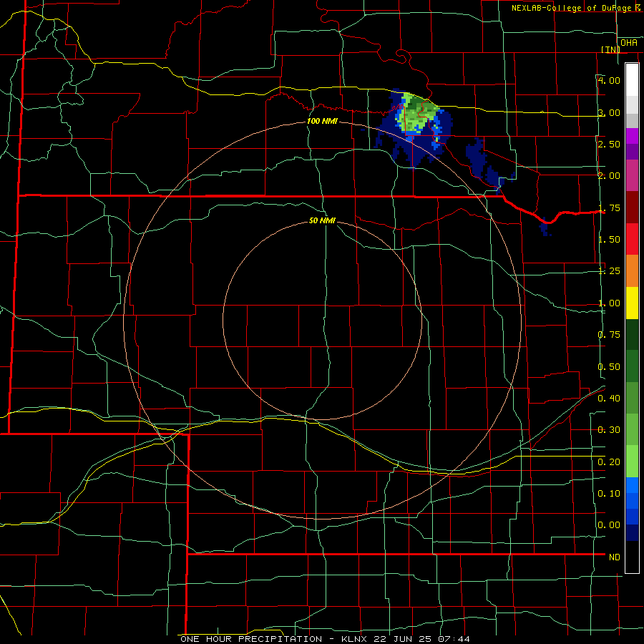Pick the black ND swatch in legend
The image size is (644, 644).
(x=632, y=557)
